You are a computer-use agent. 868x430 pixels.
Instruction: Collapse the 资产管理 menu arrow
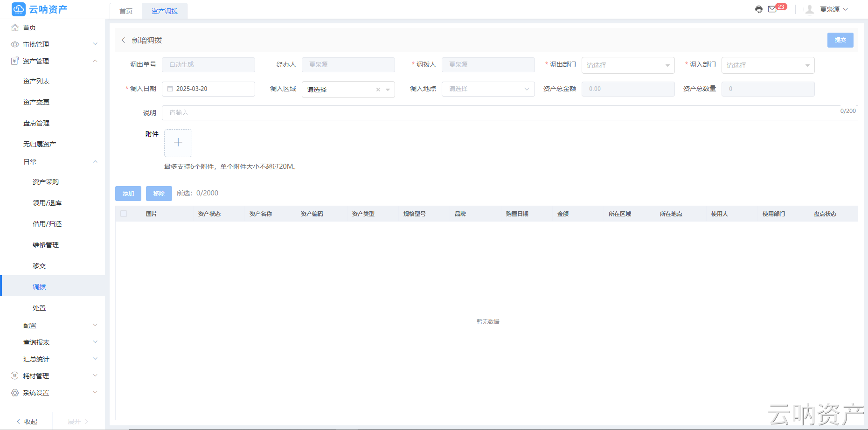[x=95, y=61]
